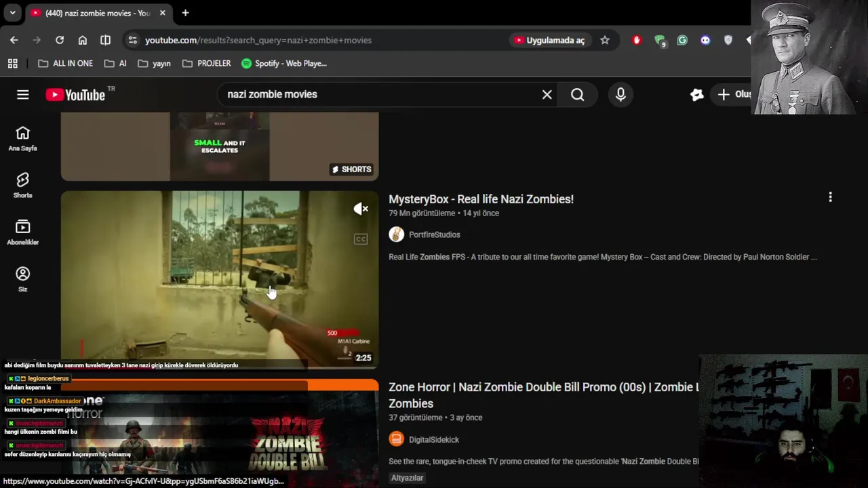Visit the PortfireStudios channel name
The width and height of the screenshot is (868, 488).
[x=434, y=235]
